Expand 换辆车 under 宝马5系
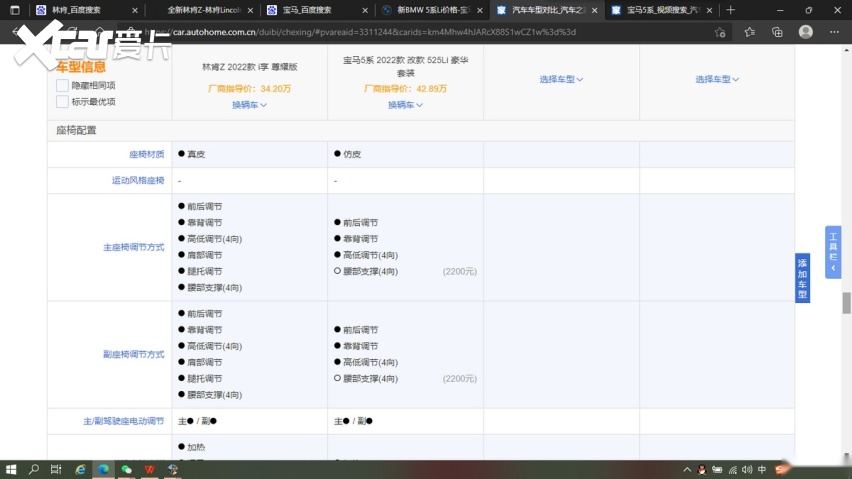 click(x=405, y=105)
